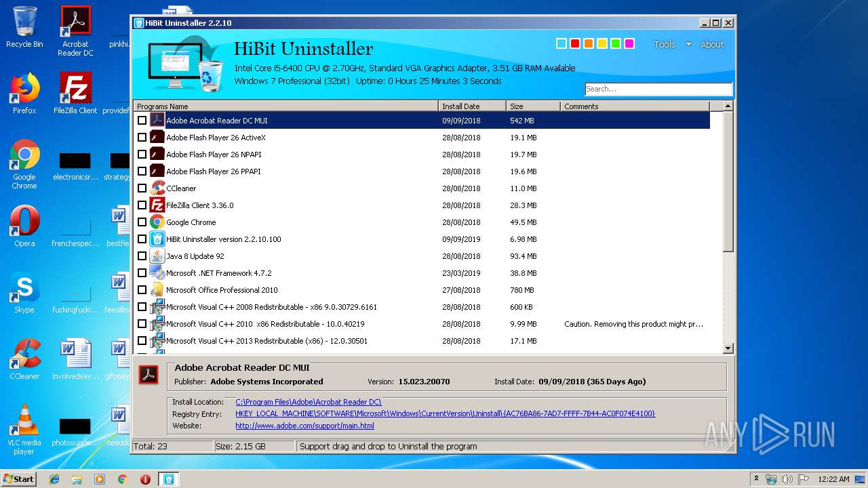868x488 pixels.
Task: Open FileZilla Client desktop shortcut
Action: pos(75,94)
